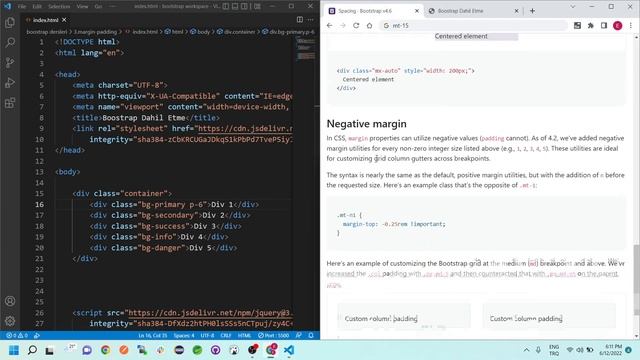Click the 3.margin-padding breadcrumb folder
This screenshot has width=640, height=360.
[95, 32]
